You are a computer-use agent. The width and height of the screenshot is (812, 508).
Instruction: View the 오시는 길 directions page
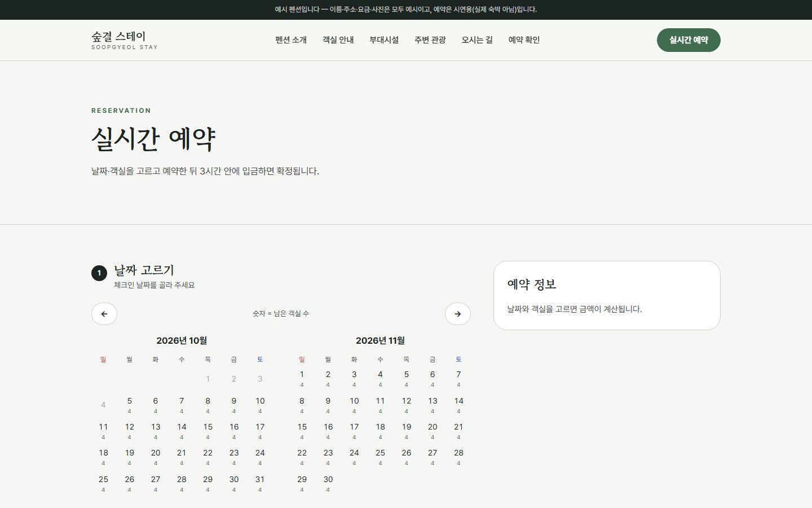(477, 40)
